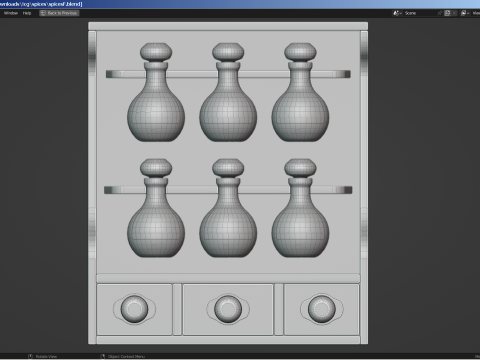
Task: Open the view layer browse dropdown
Action: click(465, 13)
